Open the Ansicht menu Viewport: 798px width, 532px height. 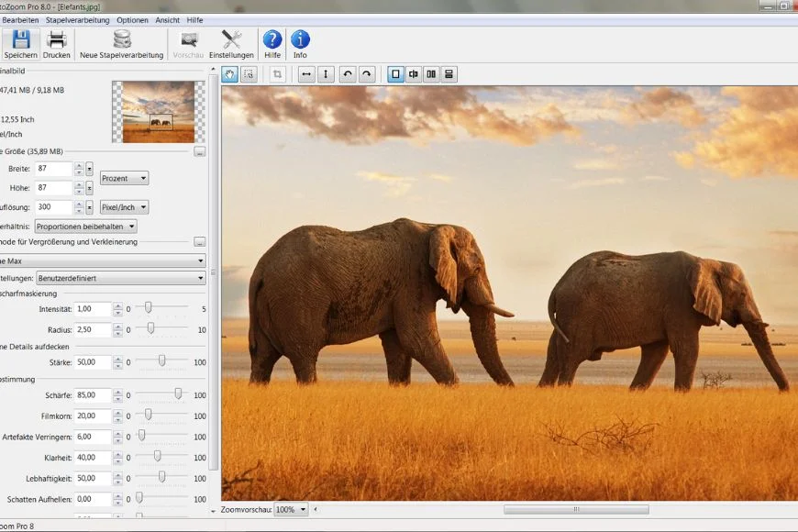coord(167,19)
